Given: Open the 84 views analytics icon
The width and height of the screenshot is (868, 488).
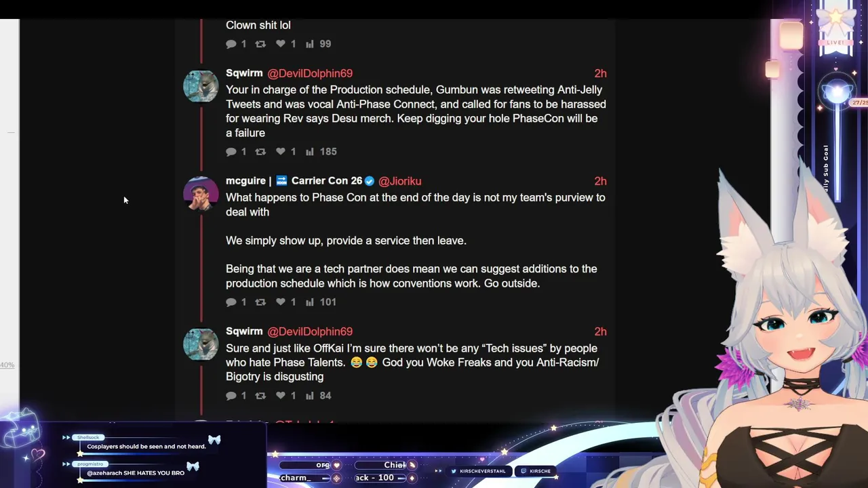Looking at the screenshot, I should [x=309, y=396].
